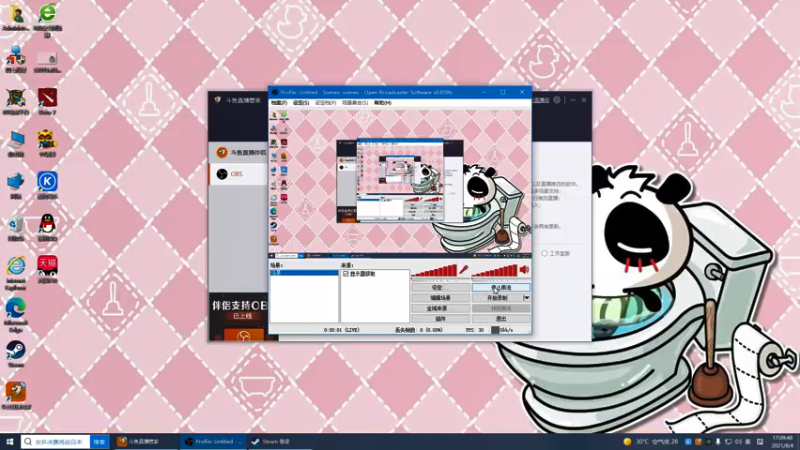Click the 编辑场景 button in OBS
Viewport: 800px width, 450px height.
pos(440,298)
